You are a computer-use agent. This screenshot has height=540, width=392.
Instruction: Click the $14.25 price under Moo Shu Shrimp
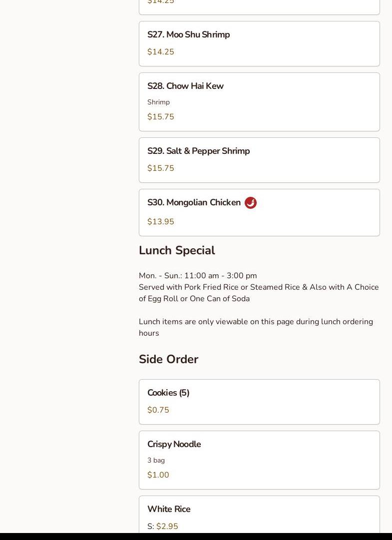[161, 52]
